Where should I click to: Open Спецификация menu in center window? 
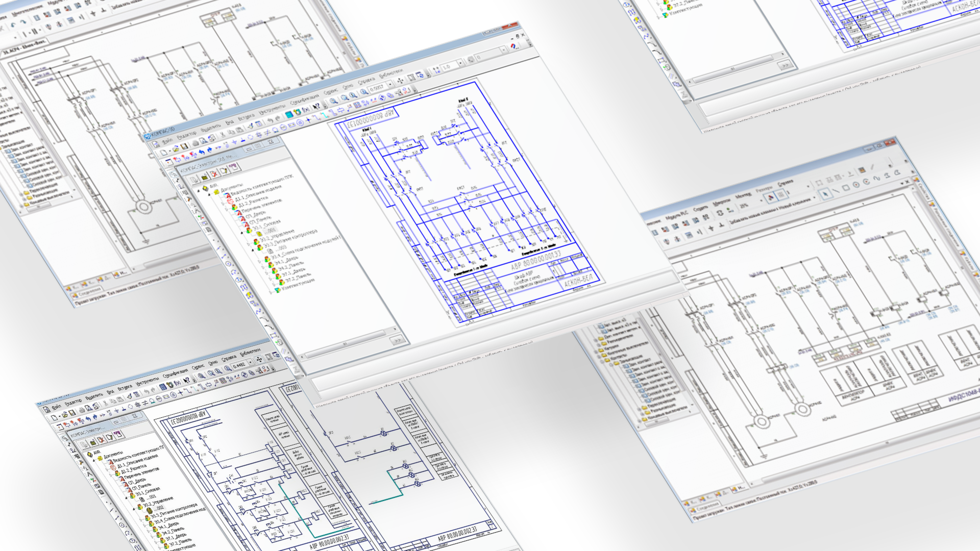[304, 99]
